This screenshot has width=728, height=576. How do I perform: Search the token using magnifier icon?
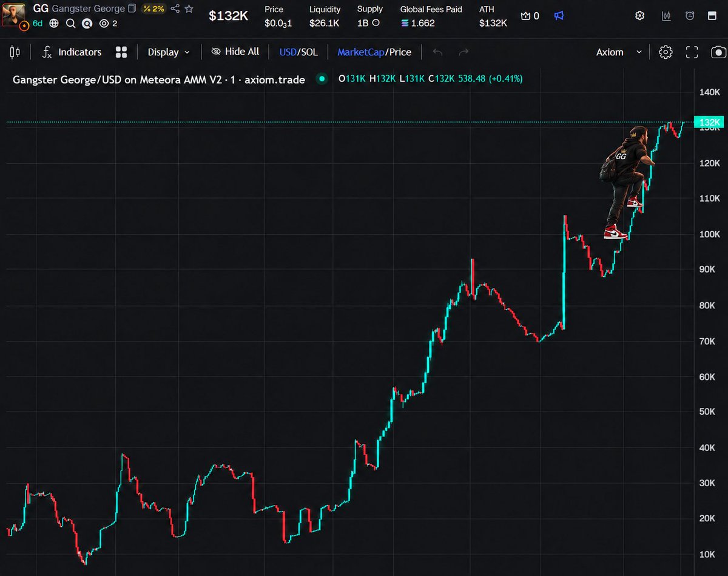(x=70, y=23)
